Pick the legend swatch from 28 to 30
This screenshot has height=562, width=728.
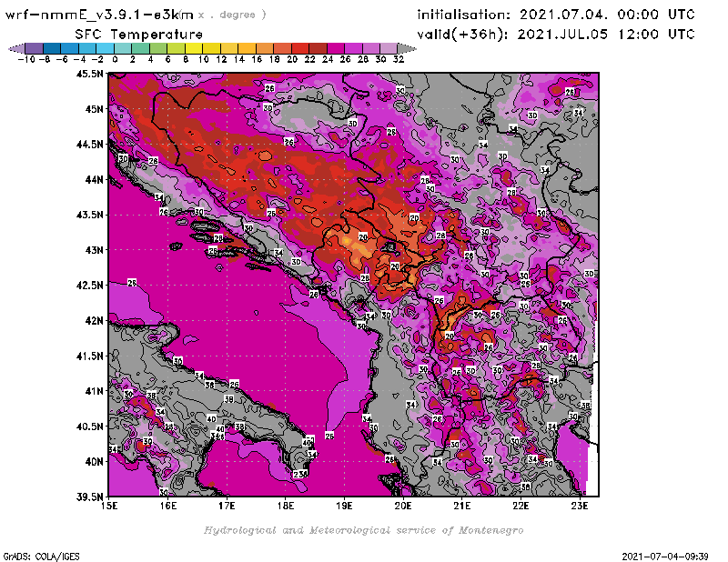pyautogui.click(x=370, y=48)
